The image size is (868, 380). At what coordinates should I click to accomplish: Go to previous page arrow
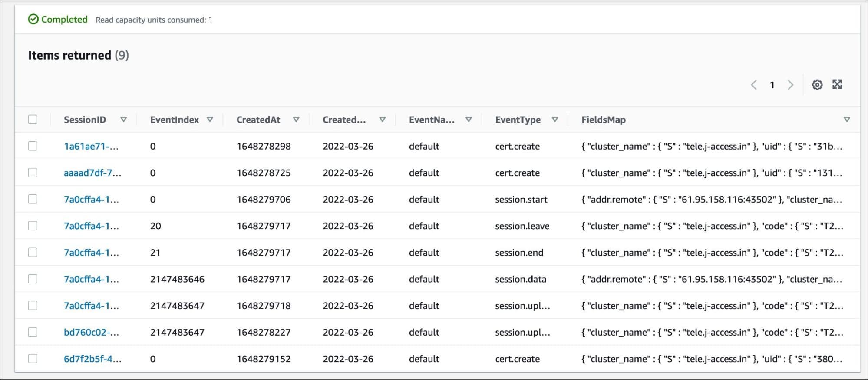[x=754, y=85]
